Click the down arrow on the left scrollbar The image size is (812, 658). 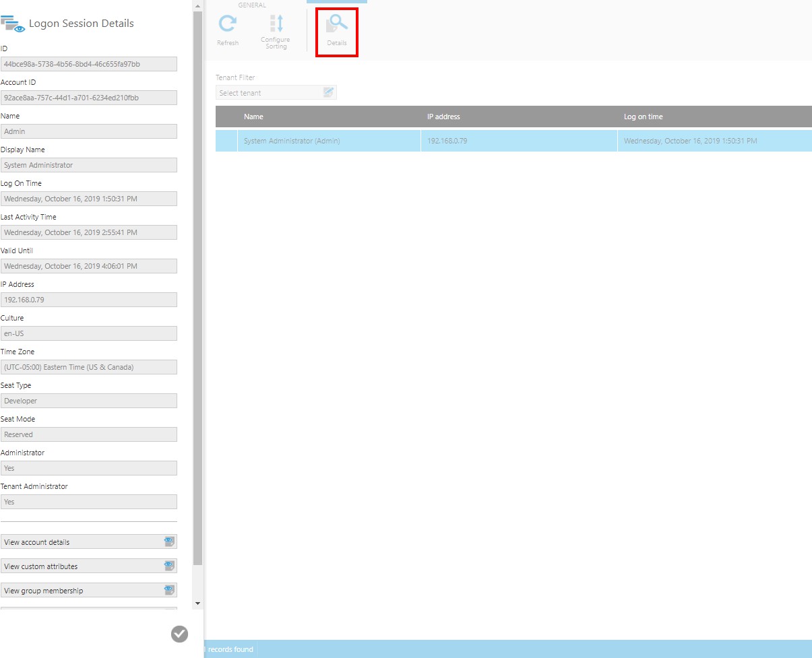197,603
